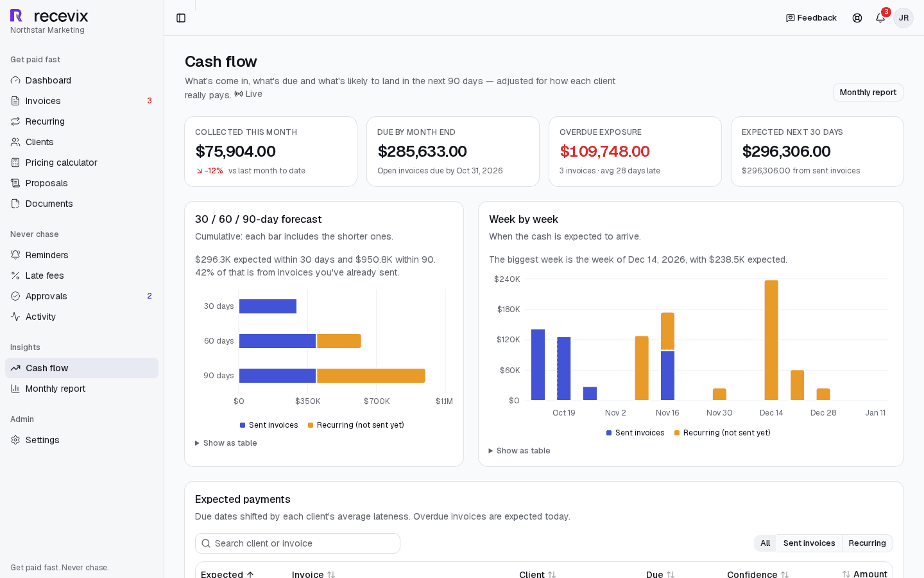Click the Dashboard gauge icon in sidebar
Screen dimensions: 924x578
point(15,80)
